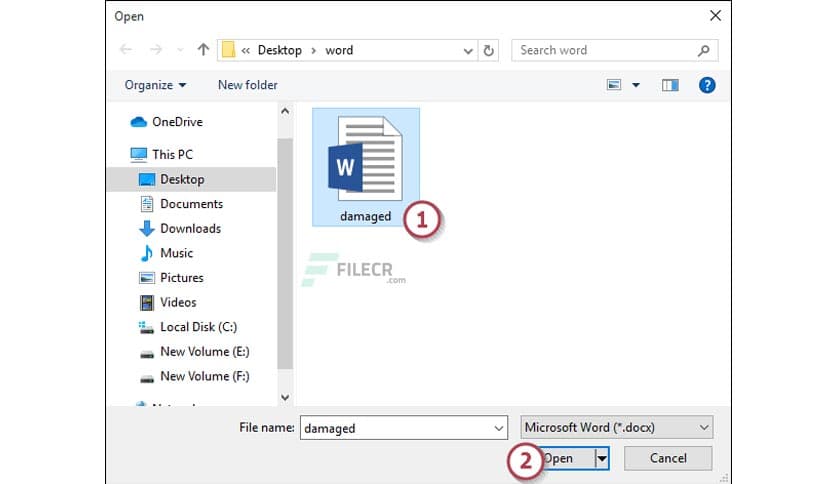Open Downloads in the sidebar
This screenshot has width=836, height=484.
pos(190,229)
